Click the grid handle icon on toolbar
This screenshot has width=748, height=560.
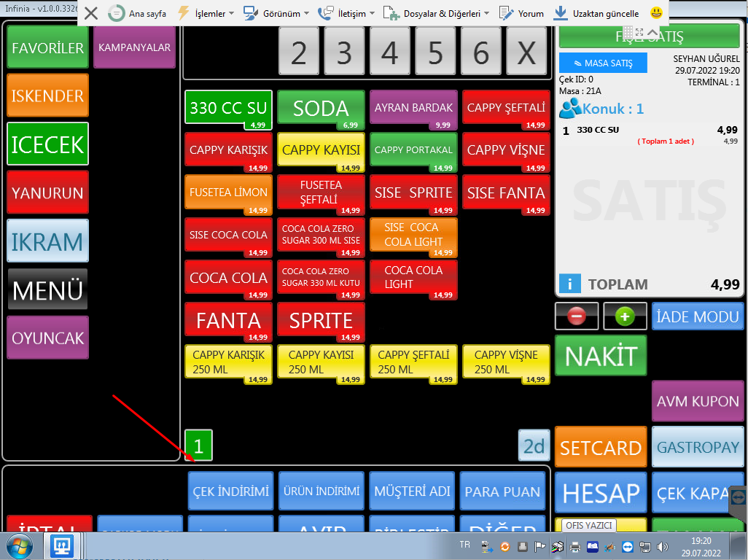coord(628,32)
